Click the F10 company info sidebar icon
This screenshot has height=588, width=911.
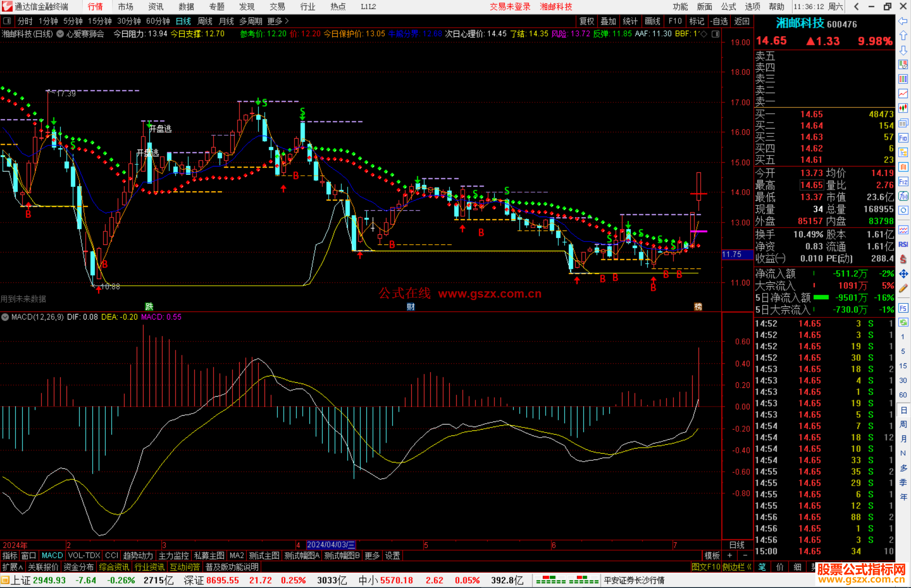[x=903, y=138]
